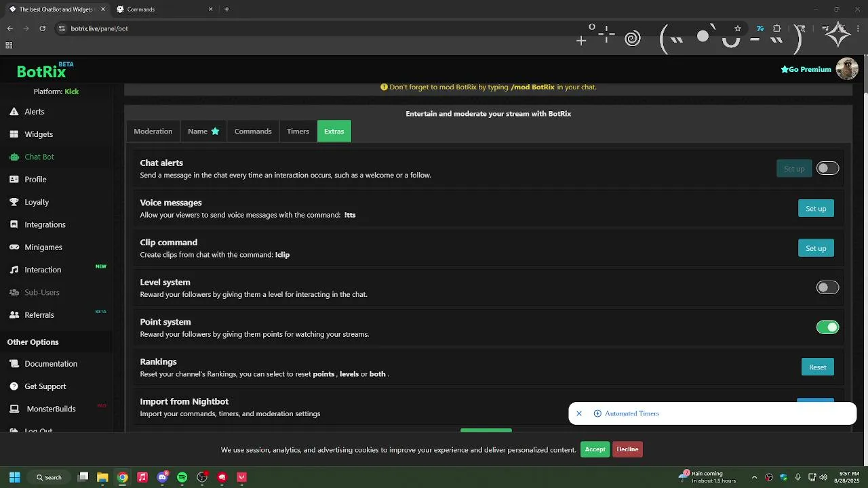
Task: Click the Windows Start button
Action: click(x=14, y=477)
